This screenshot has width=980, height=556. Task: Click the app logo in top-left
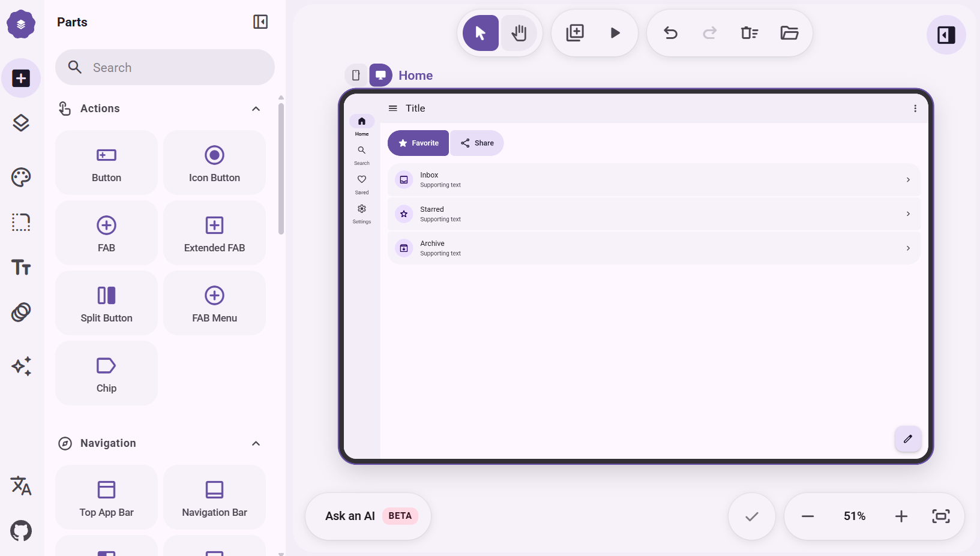[21, 24]
